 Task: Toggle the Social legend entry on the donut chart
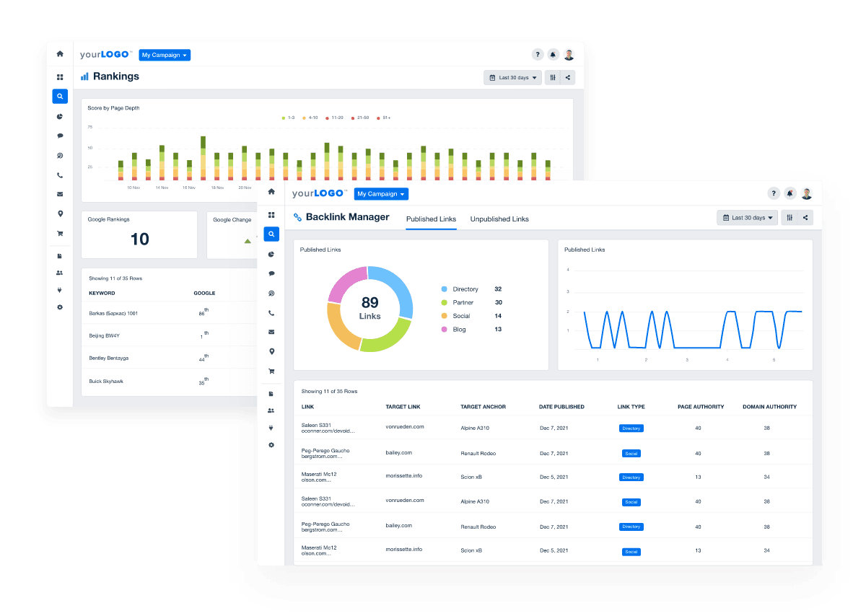(x=462, y=315)
